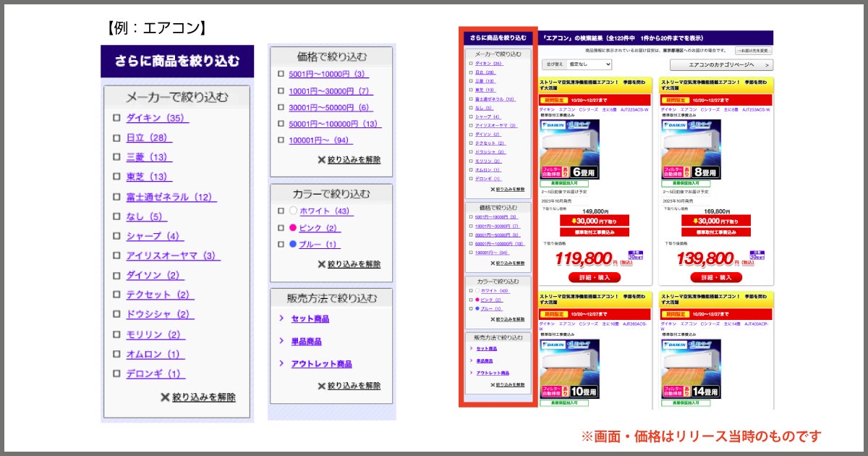Check the 三菱 box in the enlarged panel
Viewport: 868px width, 456px height.
(116, 157)
